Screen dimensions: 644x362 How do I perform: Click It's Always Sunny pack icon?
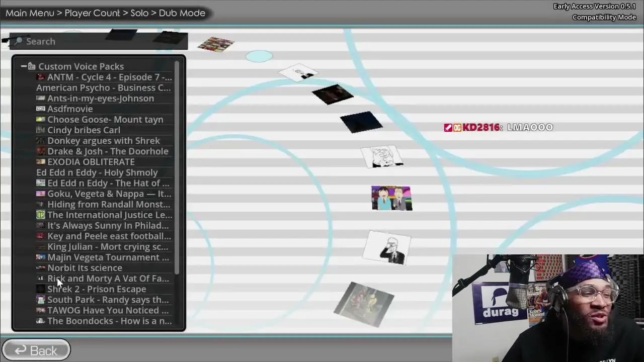41,225
